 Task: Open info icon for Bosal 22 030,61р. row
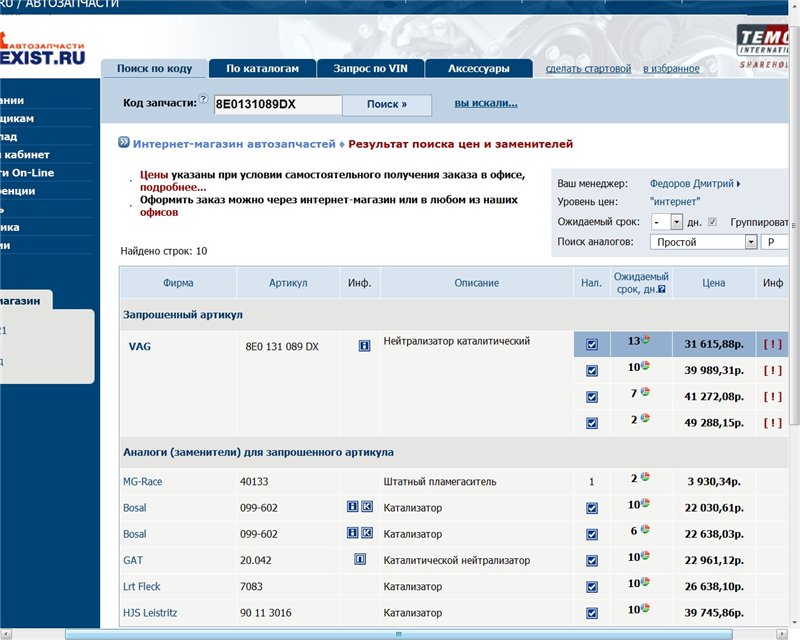[x=352, y=506]
